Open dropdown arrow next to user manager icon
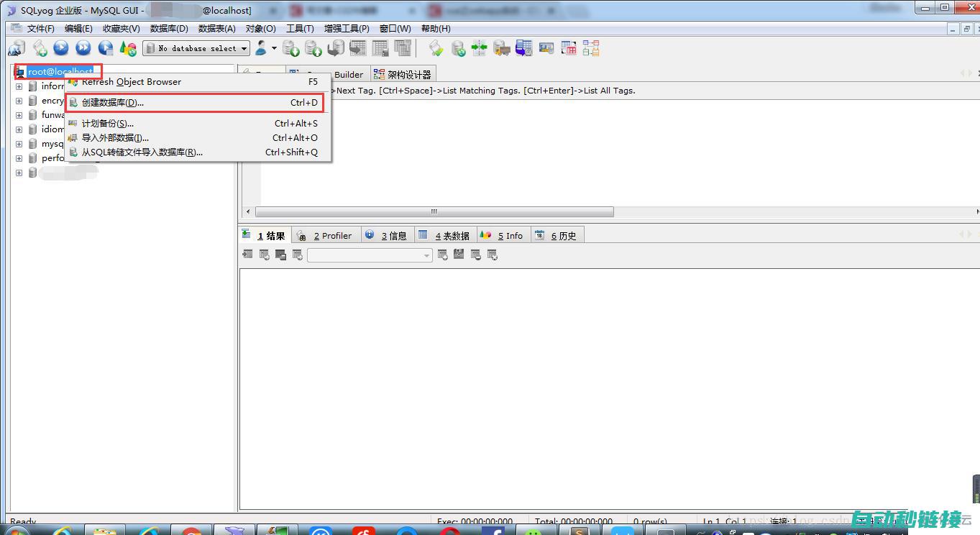 274,48
